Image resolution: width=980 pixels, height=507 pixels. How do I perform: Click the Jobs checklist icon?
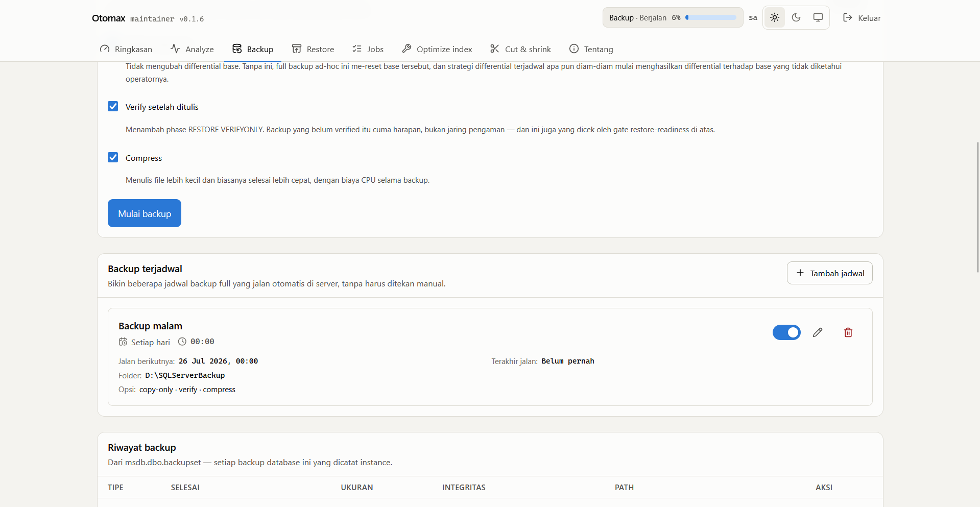(357, 49)
